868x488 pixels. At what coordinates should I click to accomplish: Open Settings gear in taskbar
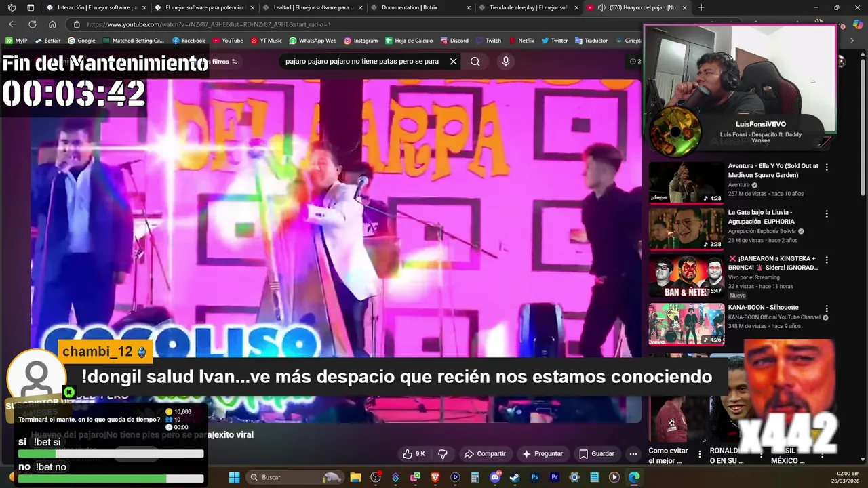574,477
